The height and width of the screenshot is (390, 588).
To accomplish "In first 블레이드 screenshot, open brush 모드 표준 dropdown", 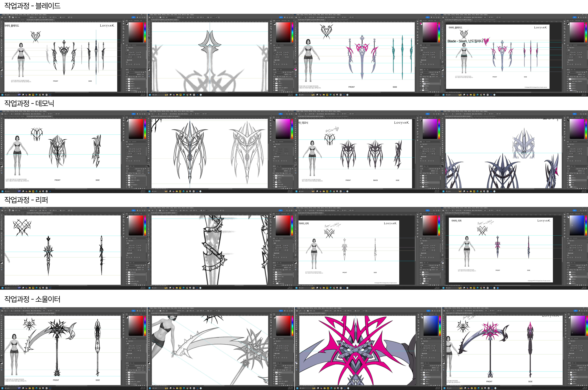I will pos(23,17).
